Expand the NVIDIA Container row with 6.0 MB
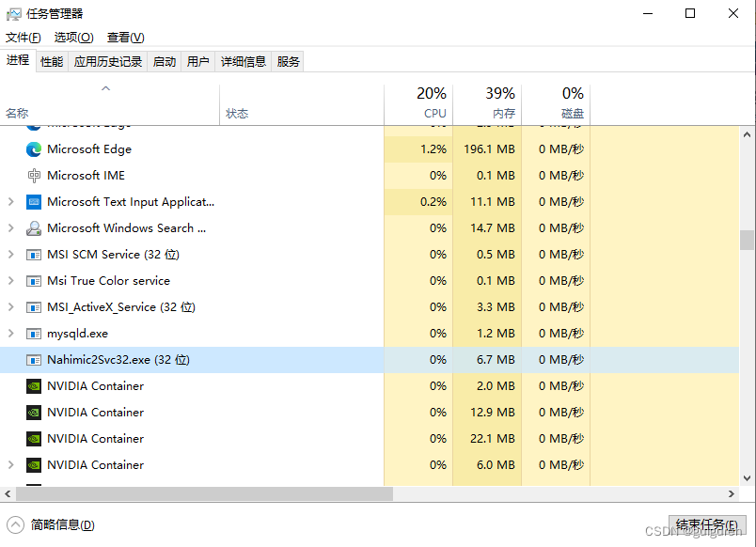Screen dimensions: 756x547 pyautogui.click(x=11, y=465)
